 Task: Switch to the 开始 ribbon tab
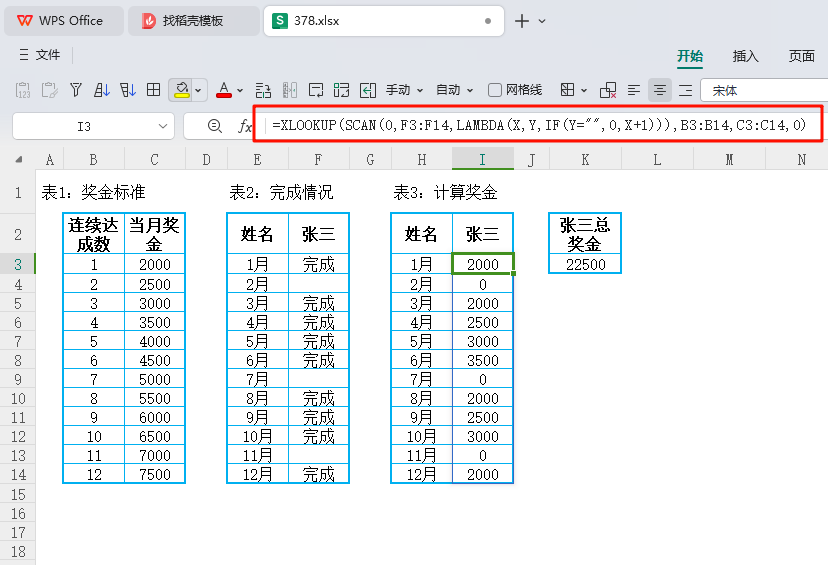click(x=690, y=56)
